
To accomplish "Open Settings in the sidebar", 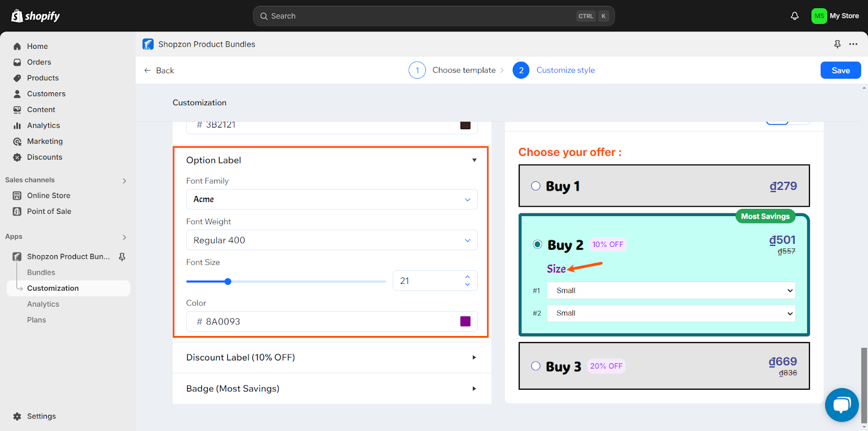I will click(41, 416).
